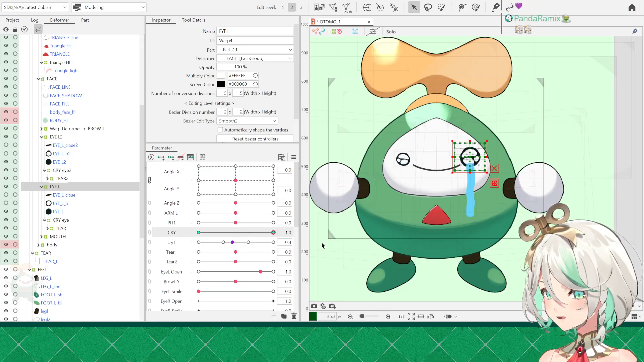Viewport: 644px width, 362px height.
Task: Switch to the Tool Details tab
Action: pyautogui.click(x=194, y=20)
